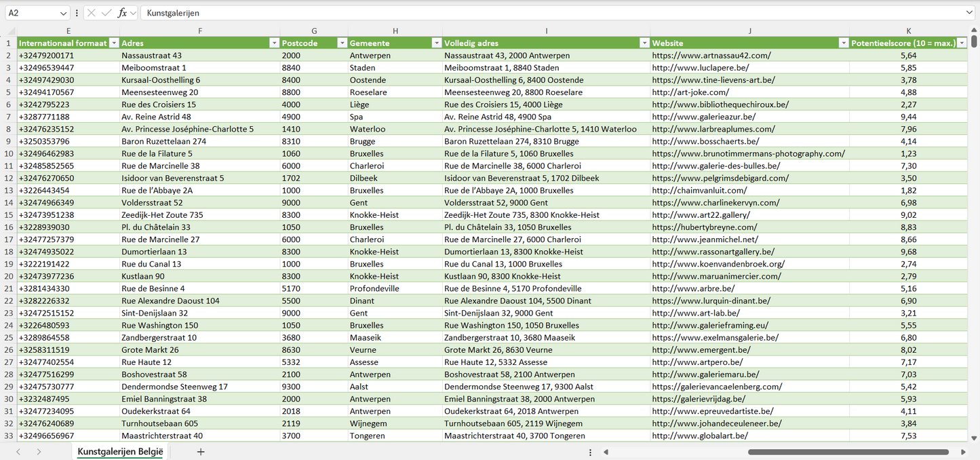Viewport: 980px width, 460px height.
Task: Expand the formula bar with the chevron
Action: pyautogui.click(x=969, y=13)
